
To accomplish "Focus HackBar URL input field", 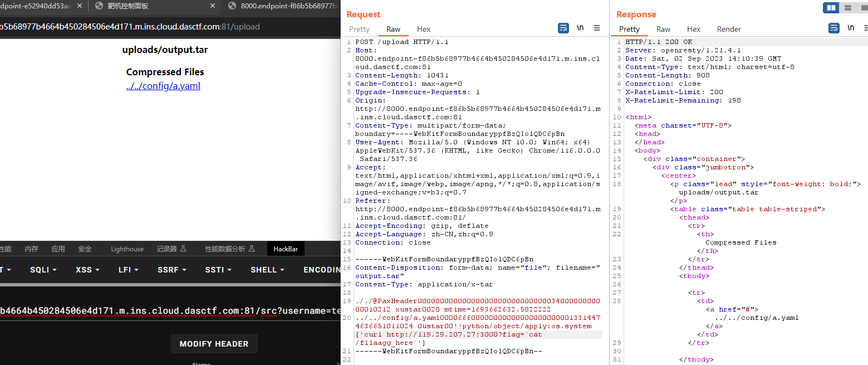I will pos(170,310).
